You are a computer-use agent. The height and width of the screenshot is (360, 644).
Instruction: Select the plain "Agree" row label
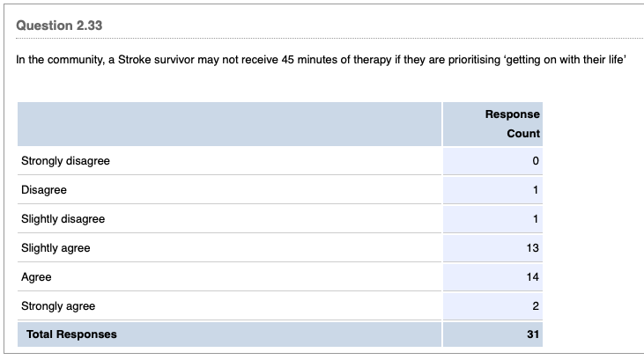[x=36, y=277]
